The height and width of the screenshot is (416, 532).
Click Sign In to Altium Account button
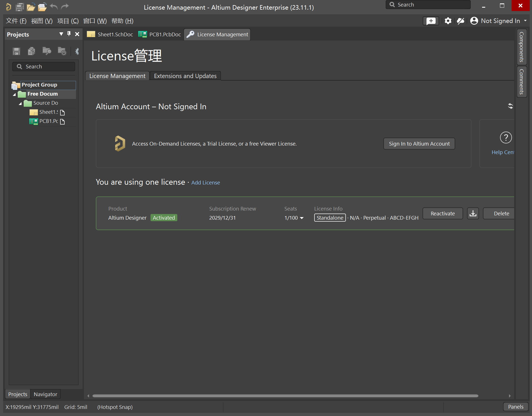tap(419, 144)
